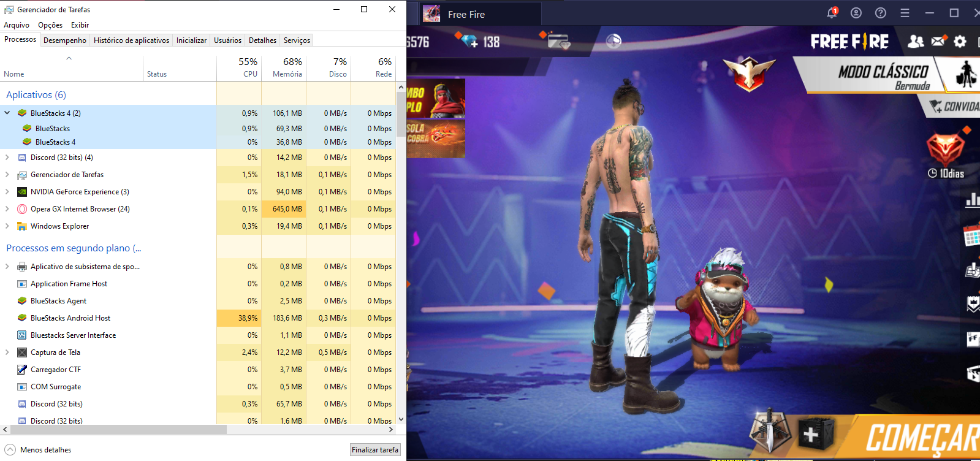Open Free Fire friends icon

(x=916, y=41)
